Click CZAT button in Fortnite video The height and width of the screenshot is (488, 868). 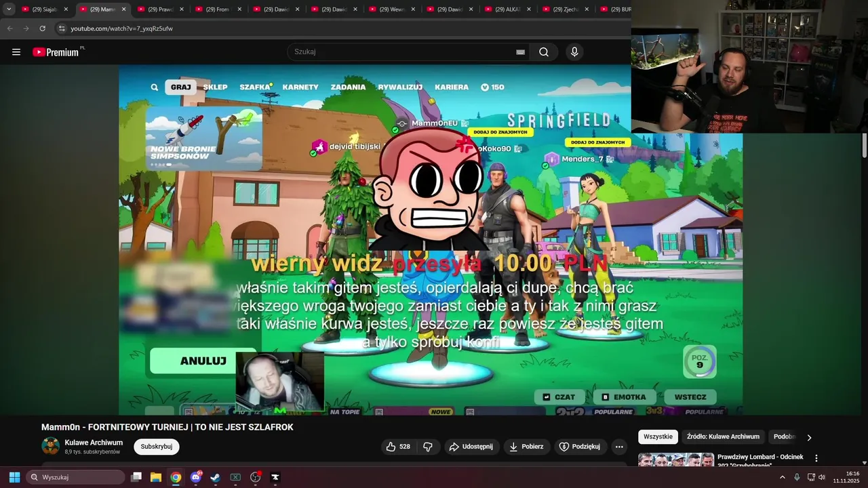point(559,397)
